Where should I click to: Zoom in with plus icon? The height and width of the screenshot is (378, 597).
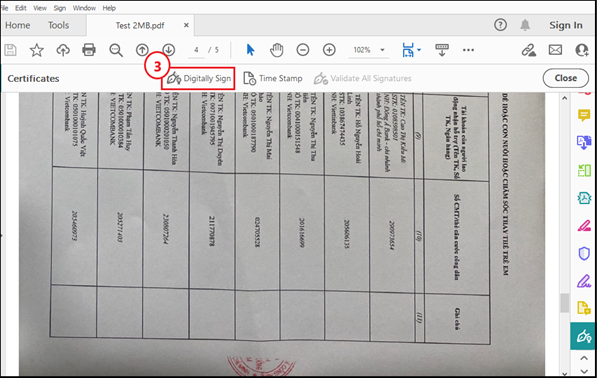[x=329, y=50]
